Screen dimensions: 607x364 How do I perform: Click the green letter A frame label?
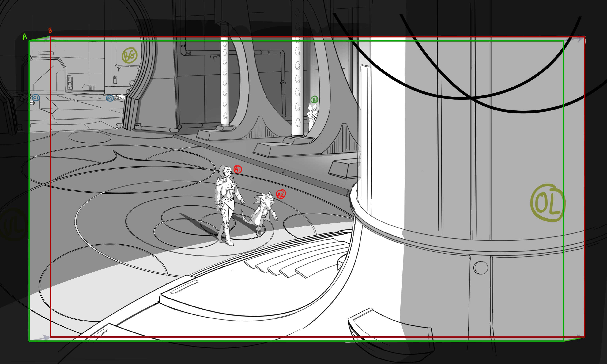point(25,37)
